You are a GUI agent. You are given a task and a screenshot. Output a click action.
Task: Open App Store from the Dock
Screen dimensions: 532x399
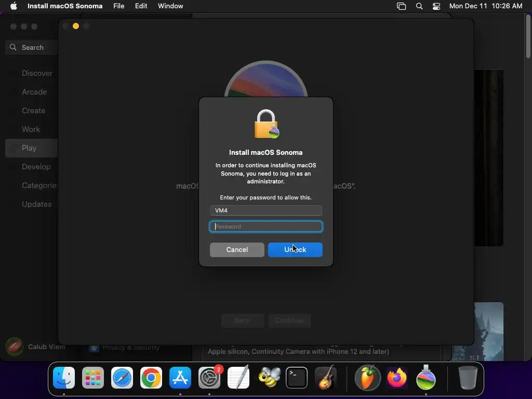[180, 378]
